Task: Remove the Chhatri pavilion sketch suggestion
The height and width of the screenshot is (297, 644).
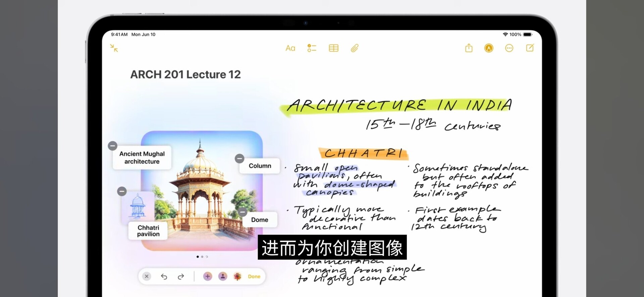Action: point(122,191)
